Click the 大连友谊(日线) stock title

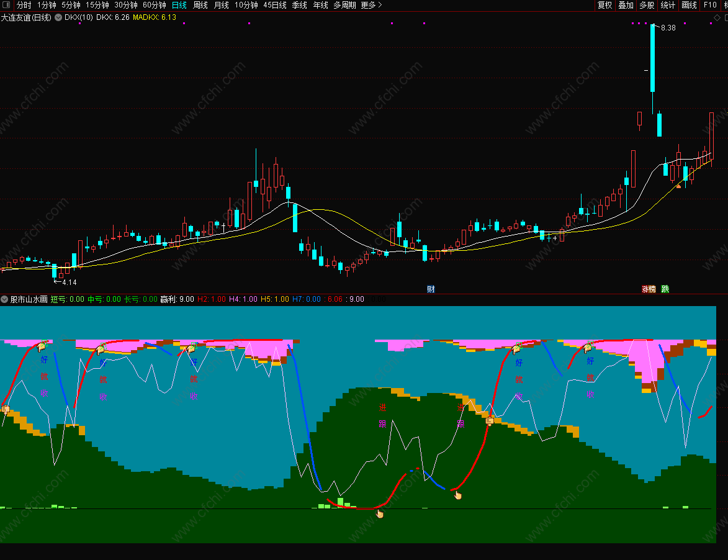26,17
